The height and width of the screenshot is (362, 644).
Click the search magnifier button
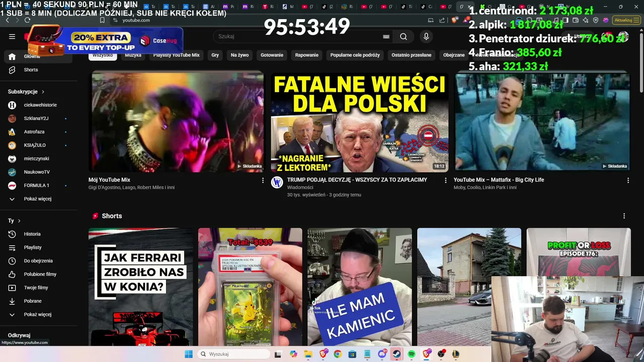[x=404, y=36]
